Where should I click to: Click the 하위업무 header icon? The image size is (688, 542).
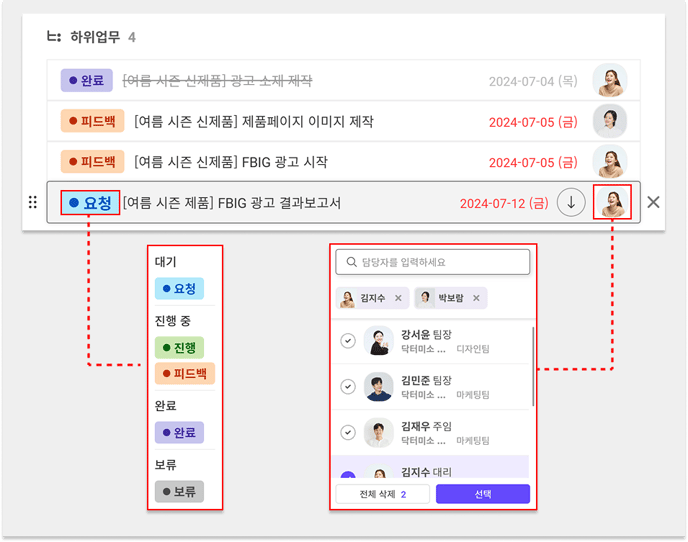(x=54, y=36)
